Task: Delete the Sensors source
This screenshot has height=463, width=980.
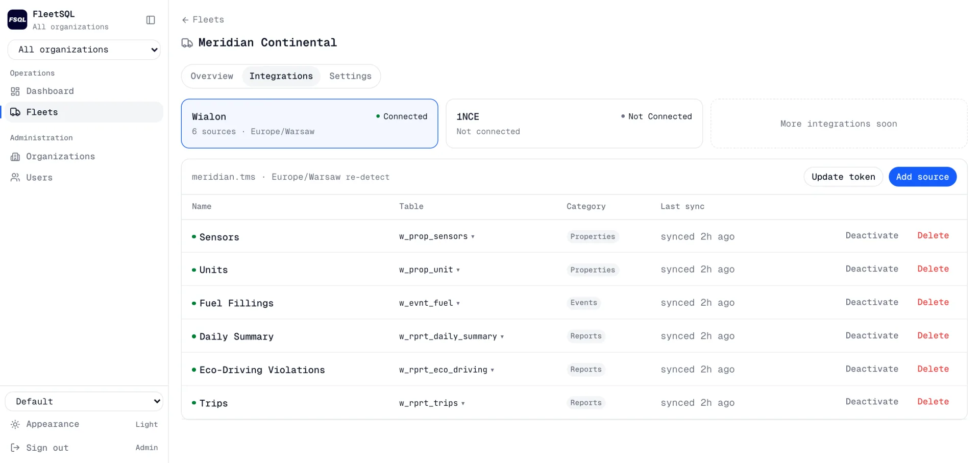Action: pyautogui.click(x=933, y=236)
